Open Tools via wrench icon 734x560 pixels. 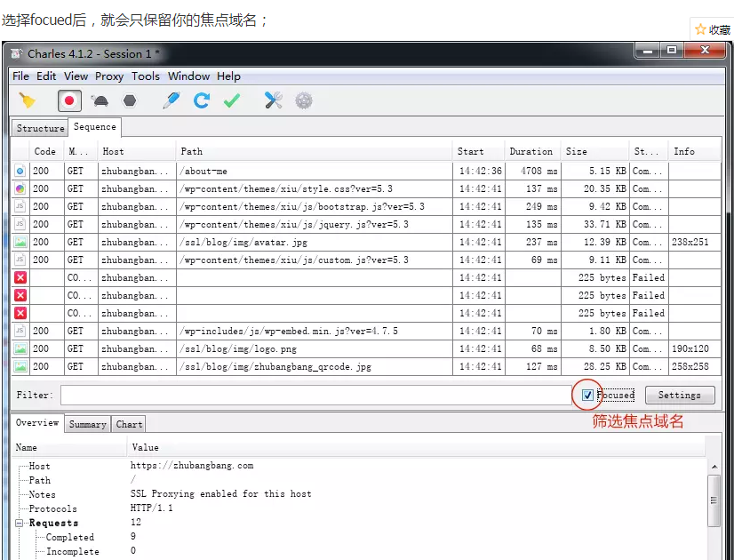(274, 100)
